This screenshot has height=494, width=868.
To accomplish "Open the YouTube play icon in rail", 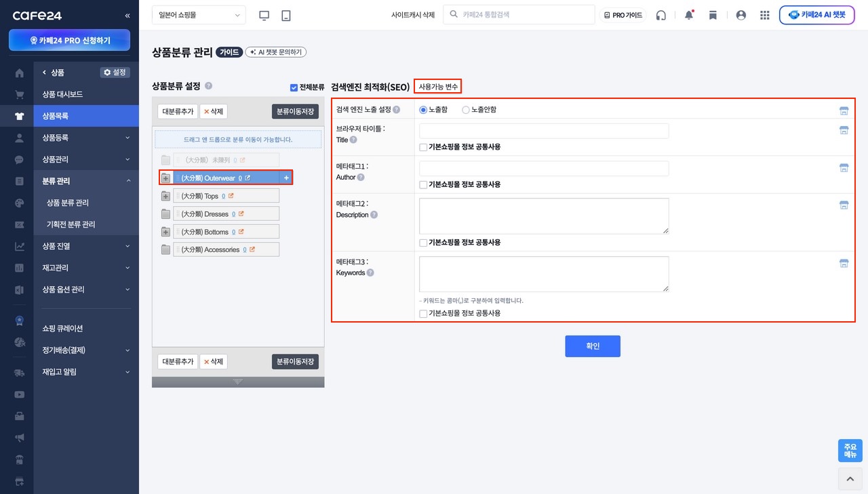I will pyautogui.click(x=19, y=394).
